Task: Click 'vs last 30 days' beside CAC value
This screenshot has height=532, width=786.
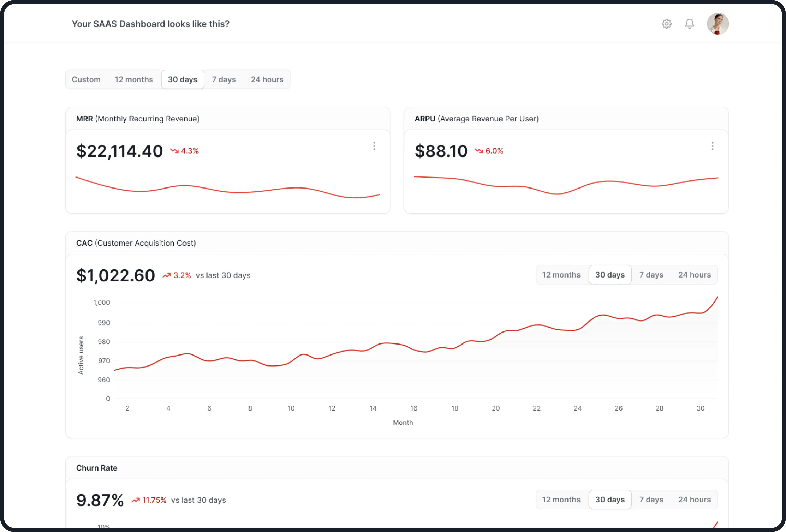Action: pyautogui.click(x=223, y=275)
